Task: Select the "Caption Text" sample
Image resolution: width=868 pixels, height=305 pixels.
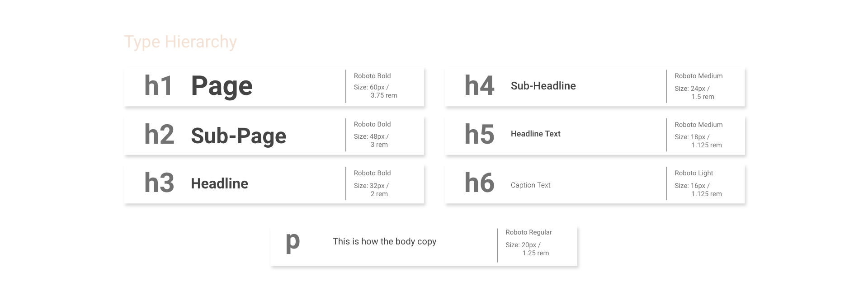Action: click(530, 185)
